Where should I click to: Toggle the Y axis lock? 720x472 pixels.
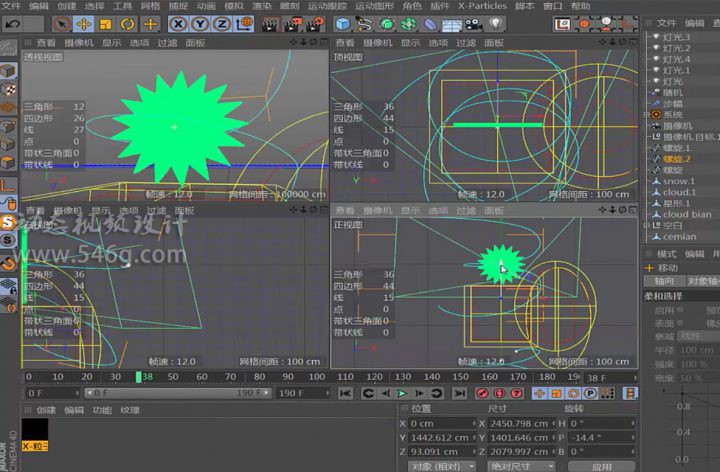tap(200, 24)
